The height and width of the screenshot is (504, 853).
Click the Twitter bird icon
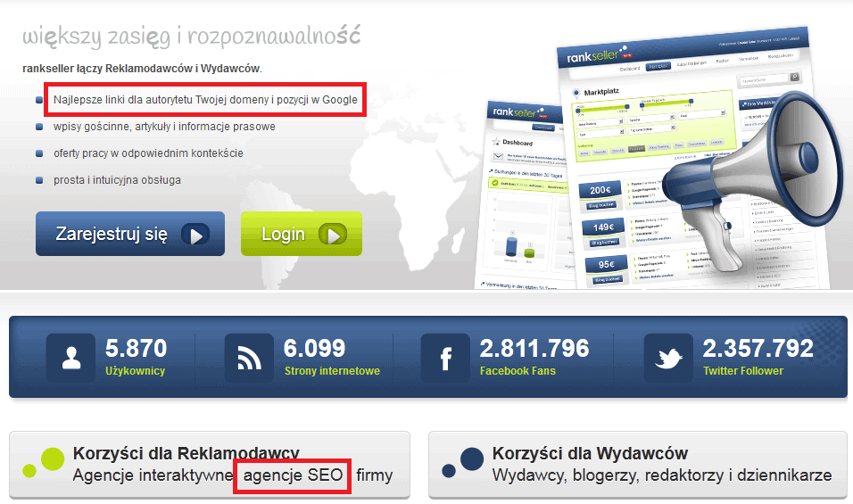pos(668,358)
